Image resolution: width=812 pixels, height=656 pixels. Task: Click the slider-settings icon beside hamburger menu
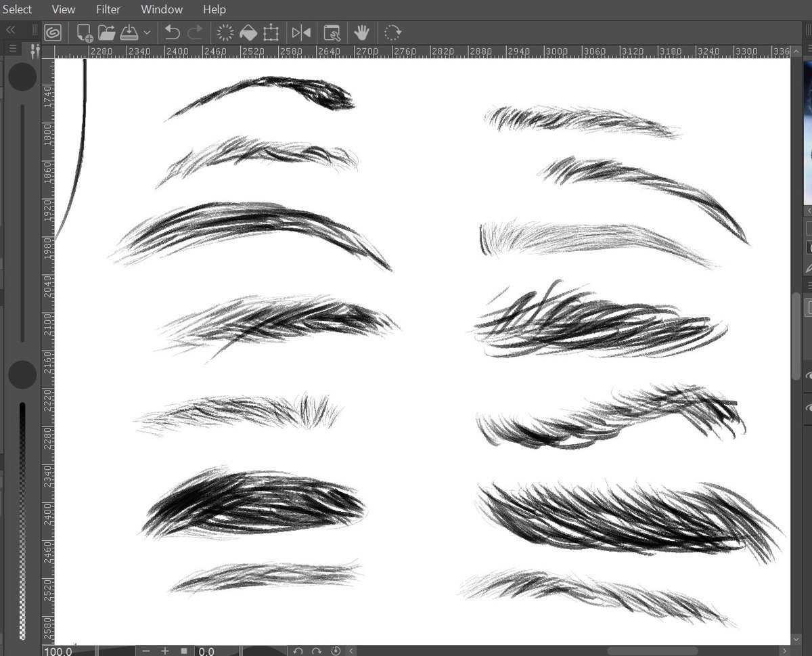[35, 50]
